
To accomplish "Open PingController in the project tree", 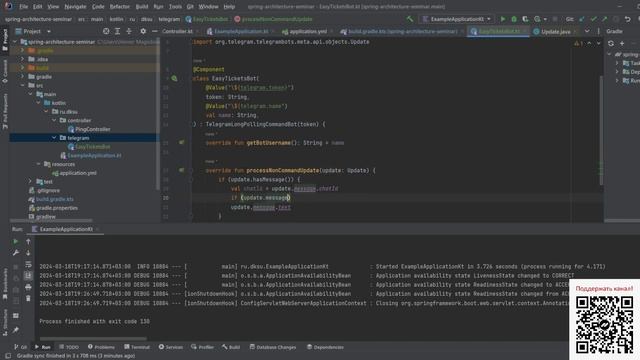I will tap(93, 129).
